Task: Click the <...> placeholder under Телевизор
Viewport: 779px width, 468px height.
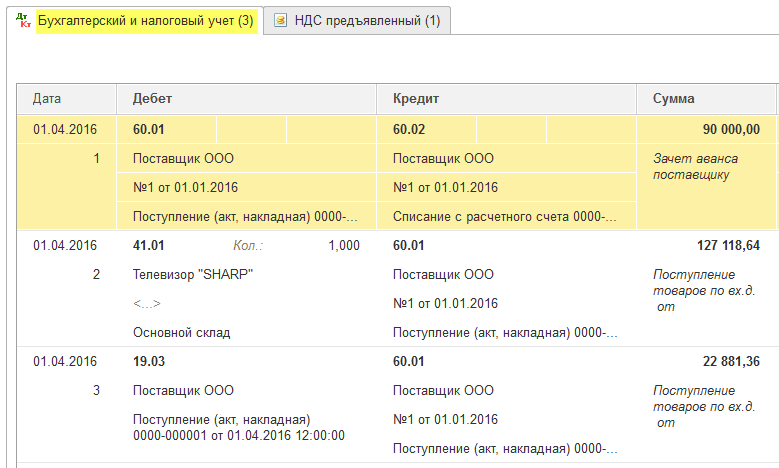Action: 147,304
